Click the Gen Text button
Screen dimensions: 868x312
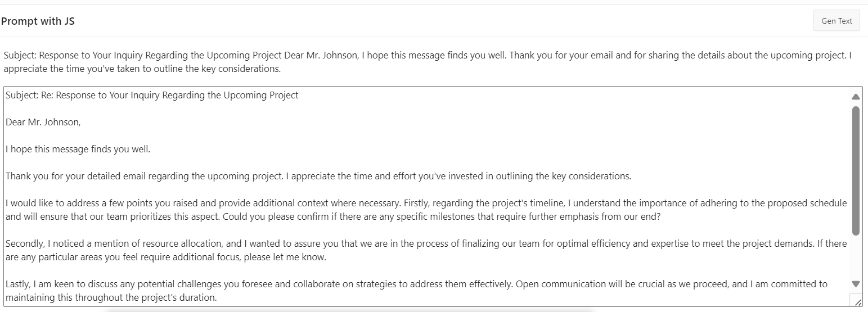tap(836, 21)
